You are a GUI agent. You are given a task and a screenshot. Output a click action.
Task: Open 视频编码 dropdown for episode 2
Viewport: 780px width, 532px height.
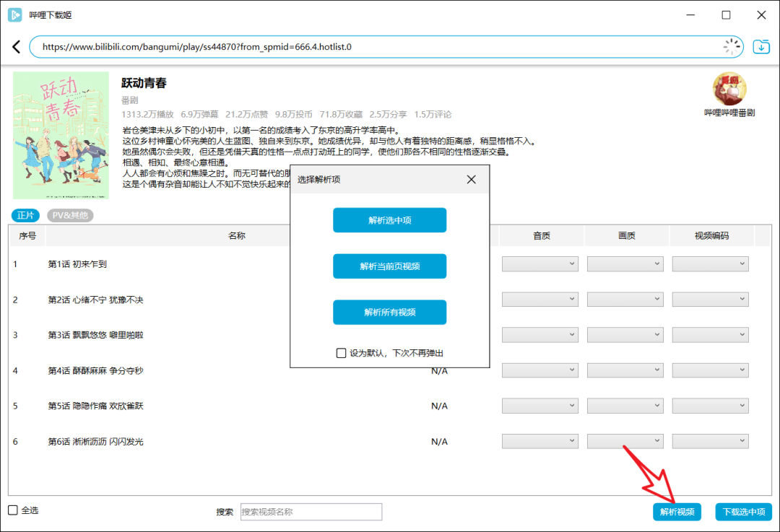click(711, 300)
